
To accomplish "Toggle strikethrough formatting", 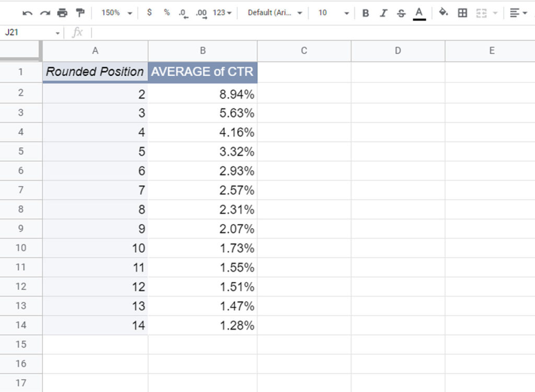I will (x=401, y=13).
